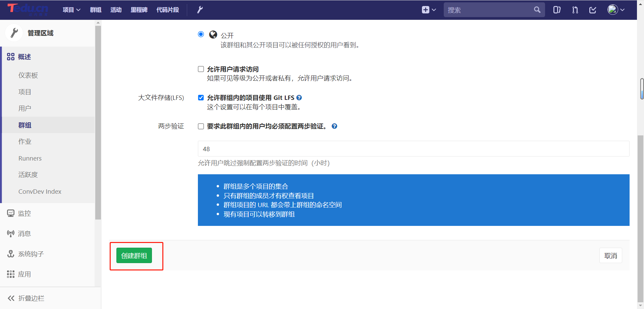Click the 应用 apps grid icon
Viewport: 644px width, 309px height.
click(x=11, y=274)
